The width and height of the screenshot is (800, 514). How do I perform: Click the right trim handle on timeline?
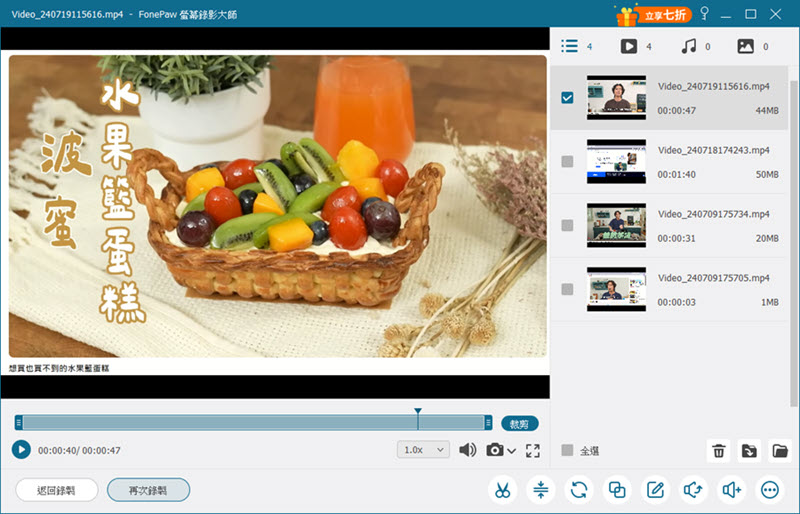click(x=488, y=422)
